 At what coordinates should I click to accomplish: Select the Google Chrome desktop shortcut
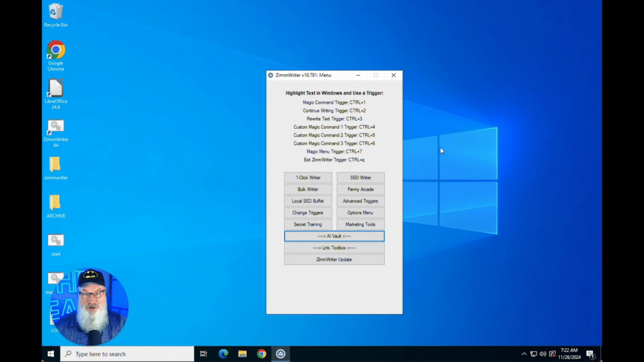(x=56, y=56)
